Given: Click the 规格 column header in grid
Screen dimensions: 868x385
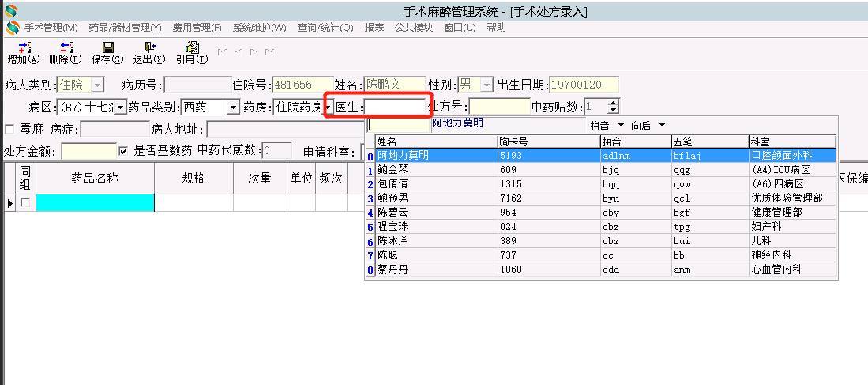Looking at the screenshot, I should [x=194, y=179].
